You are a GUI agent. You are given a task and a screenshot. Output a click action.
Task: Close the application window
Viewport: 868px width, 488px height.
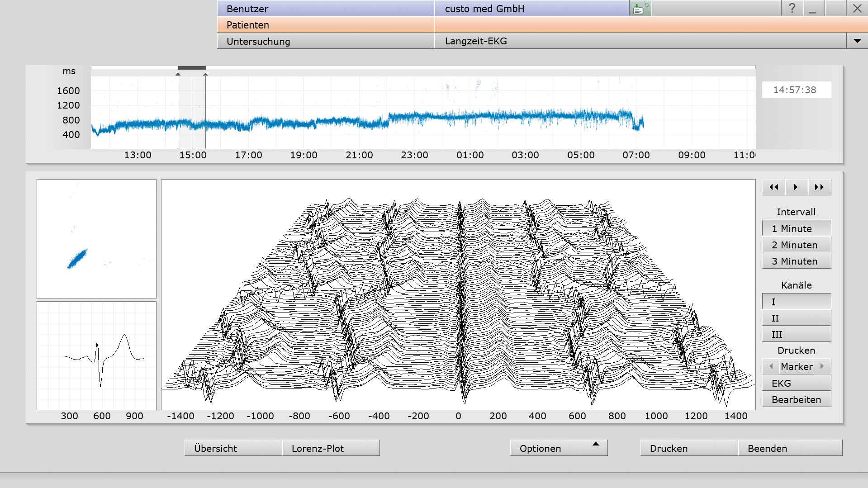[857, 8]
